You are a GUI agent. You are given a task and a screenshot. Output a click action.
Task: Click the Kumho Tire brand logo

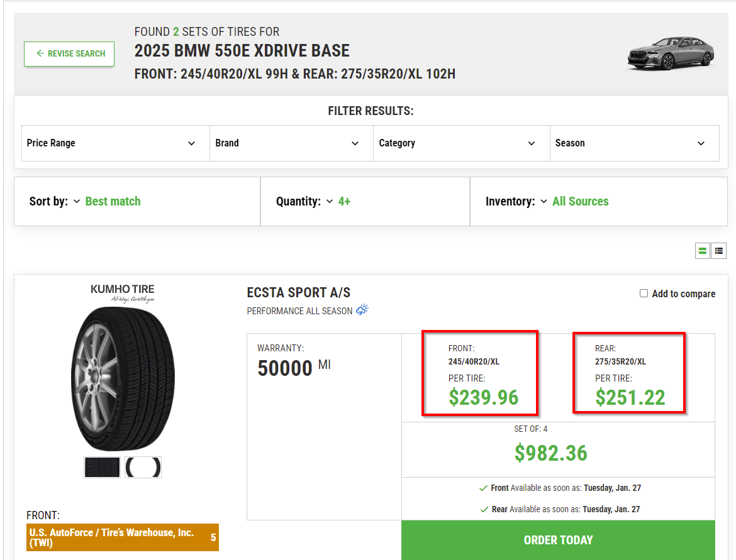click(123, 292)
